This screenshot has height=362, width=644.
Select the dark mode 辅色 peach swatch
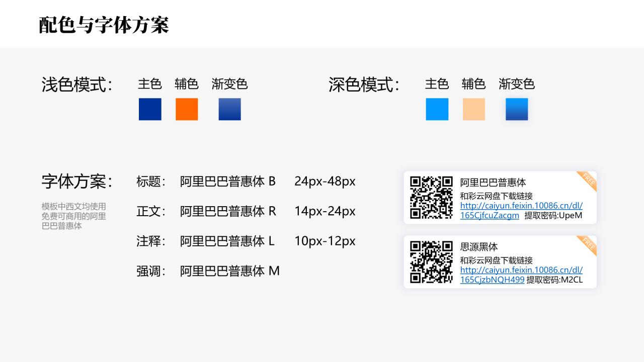click(x=473, y=109)
